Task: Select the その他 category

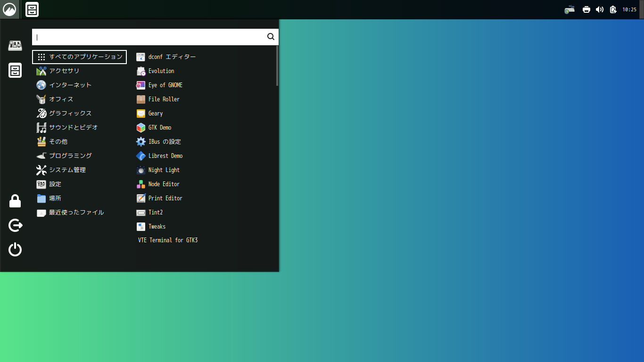Action: pyautogui.click(x=79, y=141)
